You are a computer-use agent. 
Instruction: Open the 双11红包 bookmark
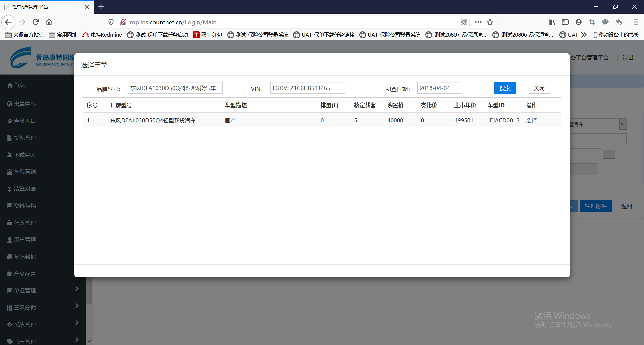[x=208, y=34]
